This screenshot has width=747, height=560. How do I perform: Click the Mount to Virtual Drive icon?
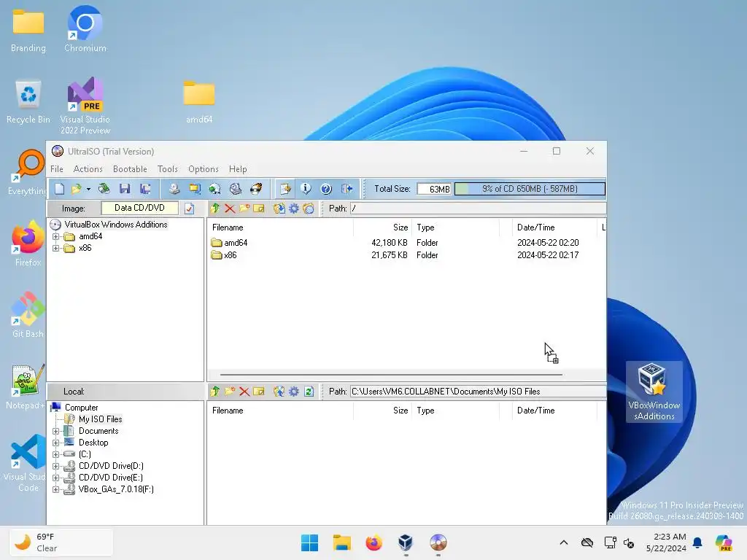[236, 189]
